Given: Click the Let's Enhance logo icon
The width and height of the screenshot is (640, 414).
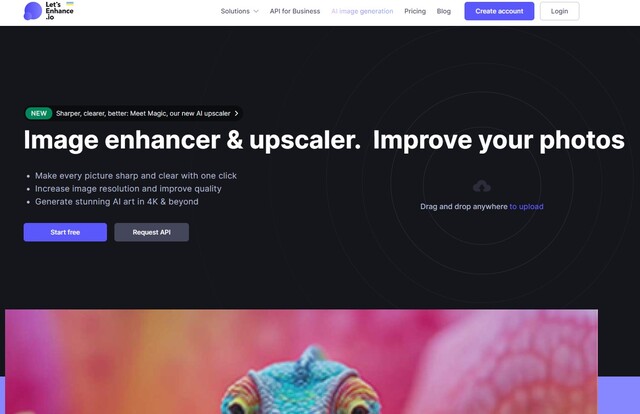Looking at the screenshot, I should (x=33, y=11).
